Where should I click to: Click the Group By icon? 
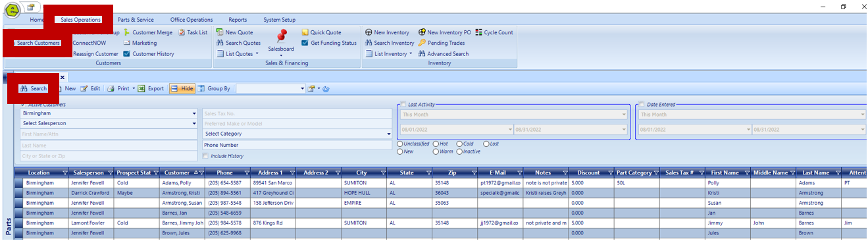(x=201, y=88)
